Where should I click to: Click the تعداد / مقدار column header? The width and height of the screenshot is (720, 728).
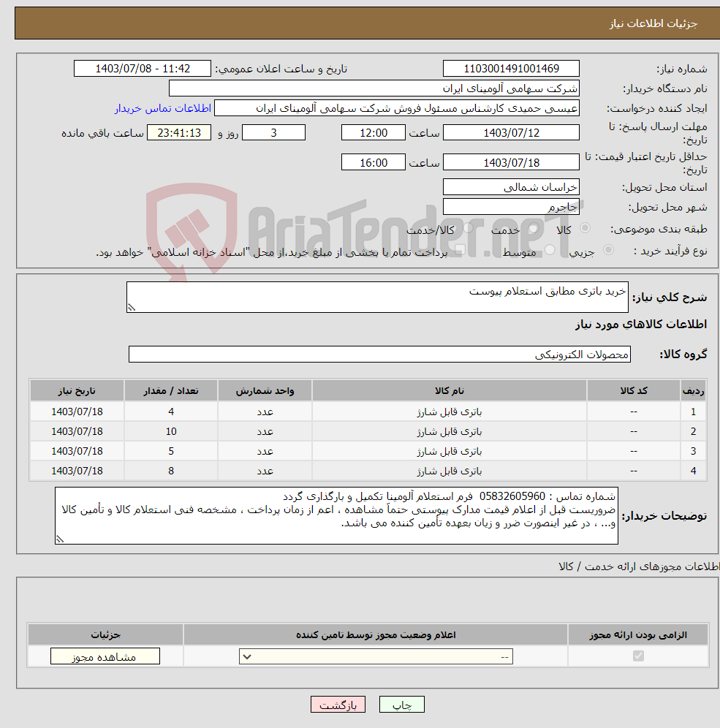coord(171,390)
